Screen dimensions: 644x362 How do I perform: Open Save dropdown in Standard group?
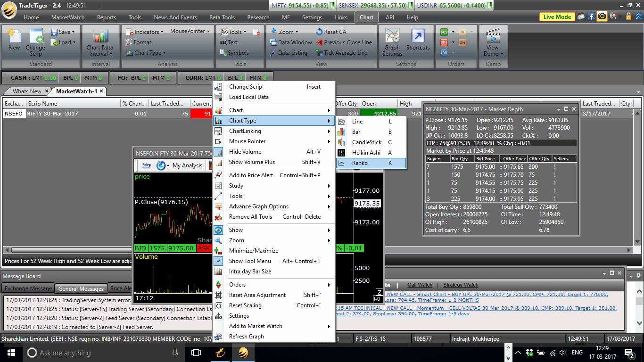point(63,32)
